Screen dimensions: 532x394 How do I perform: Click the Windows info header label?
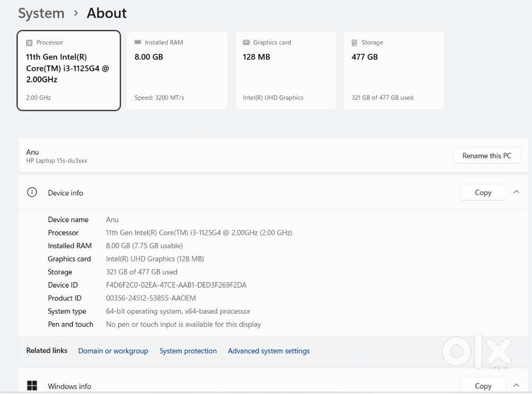click(x=70, y=386)
